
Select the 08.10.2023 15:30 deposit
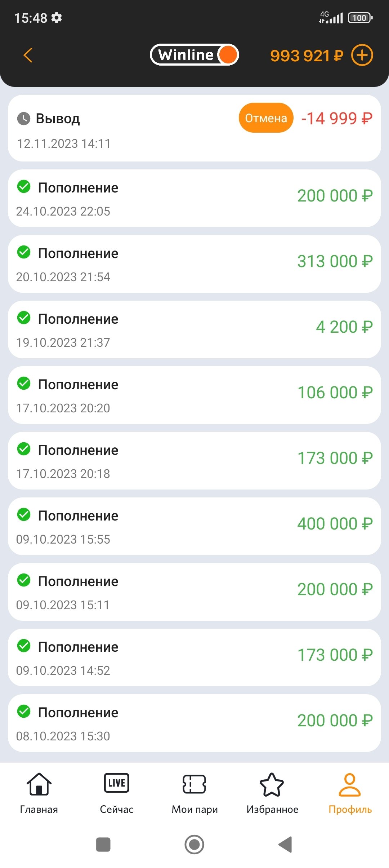pyautogui.click(x=194, y=723)
